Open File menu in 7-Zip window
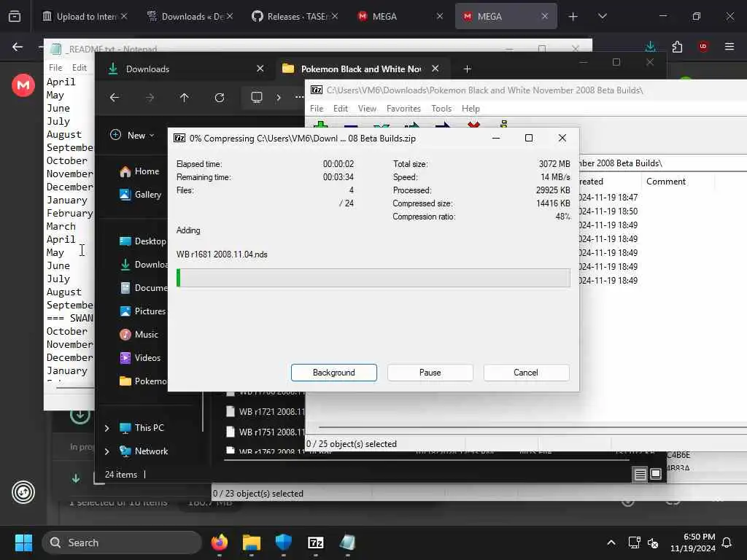747x560 pixels. point(317,109)
